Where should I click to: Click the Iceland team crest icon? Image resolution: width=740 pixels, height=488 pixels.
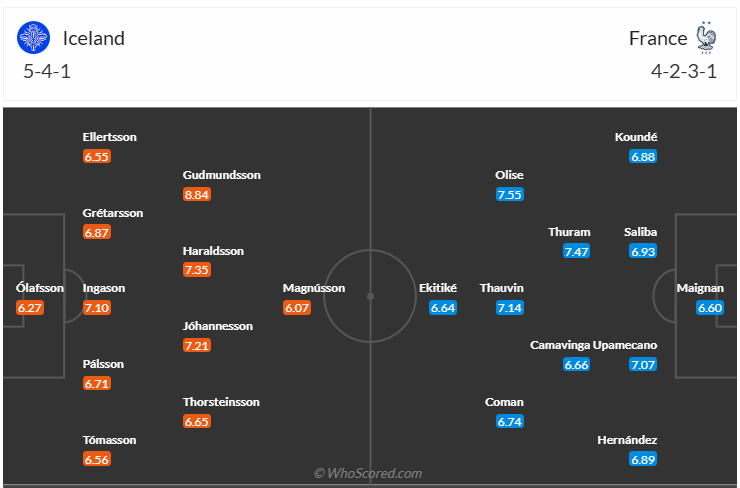tap(34, 38)
